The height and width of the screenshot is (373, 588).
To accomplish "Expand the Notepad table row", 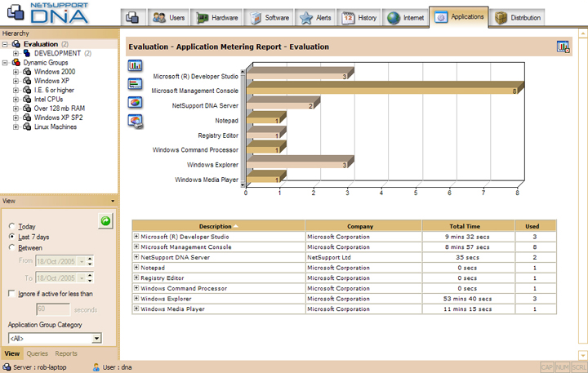I will (136, 267).
